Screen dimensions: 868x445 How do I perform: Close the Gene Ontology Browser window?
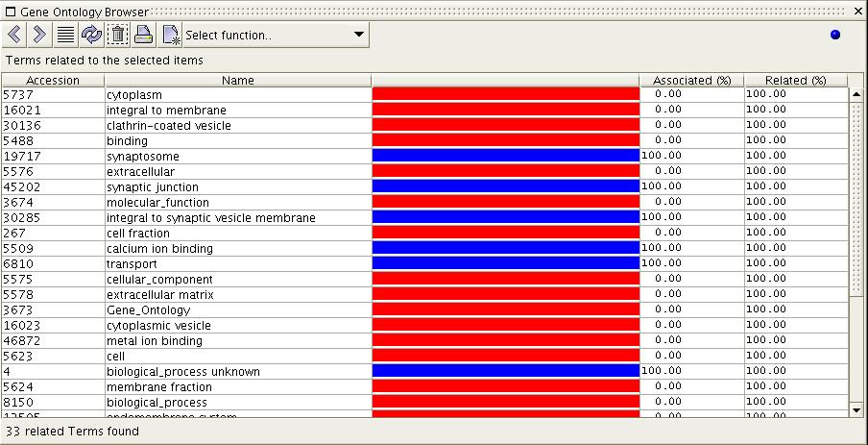tap(858, 12)
